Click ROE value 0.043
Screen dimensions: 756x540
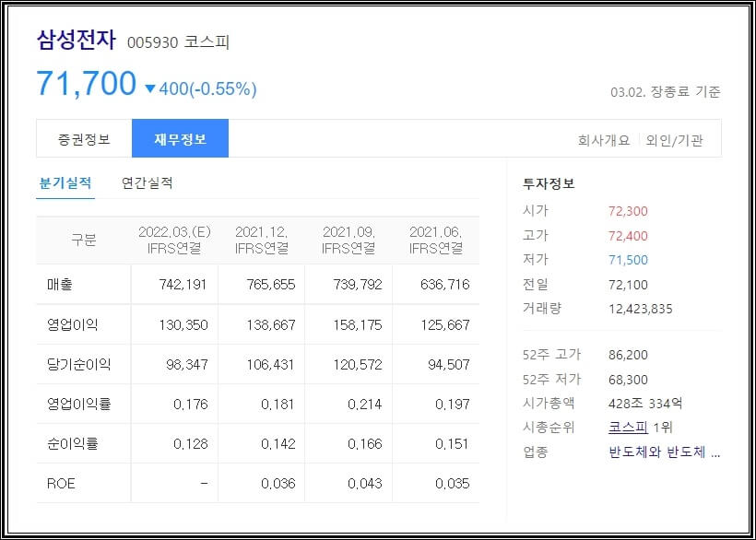pos(364,483)
